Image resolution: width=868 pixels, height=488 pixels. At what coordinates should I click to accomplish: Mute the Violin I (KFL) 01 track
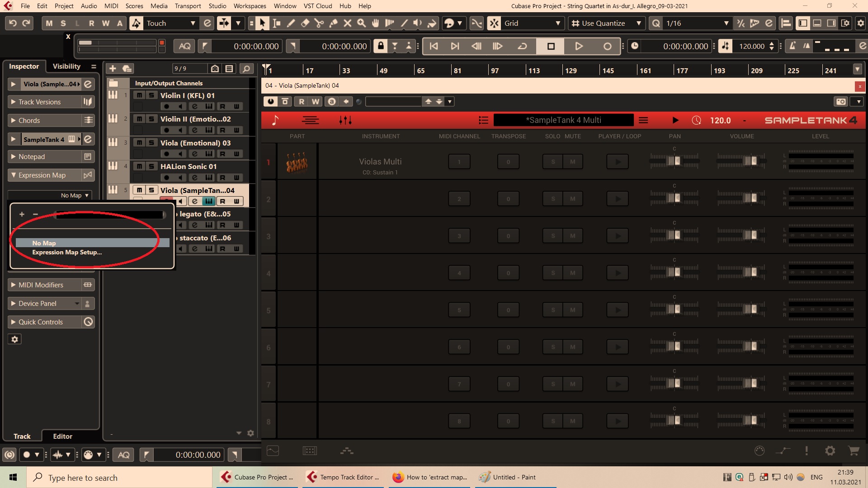pos(140,95)
